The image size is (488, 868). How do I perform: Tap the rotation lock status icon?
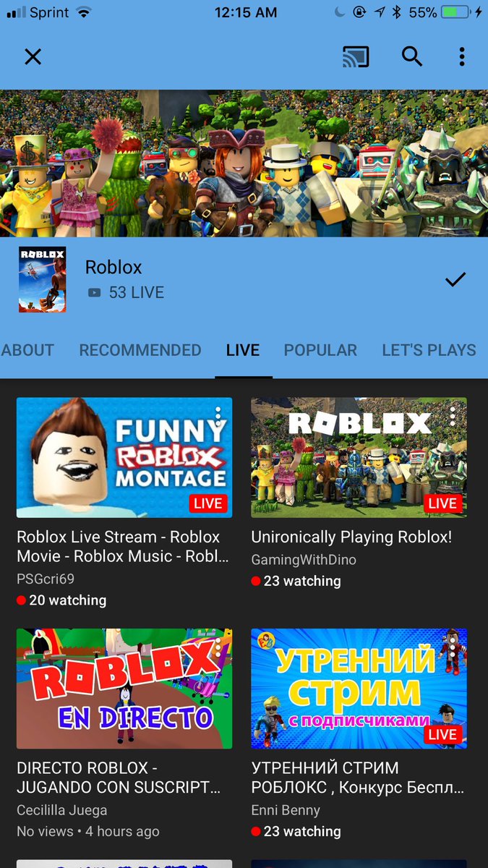point(359,12)
